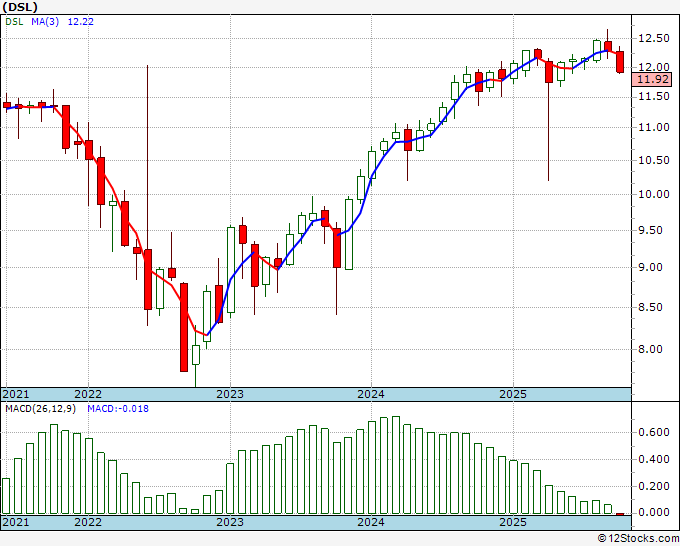Click the 12.50 price axis label
The image size is (680, 546).
654,38
